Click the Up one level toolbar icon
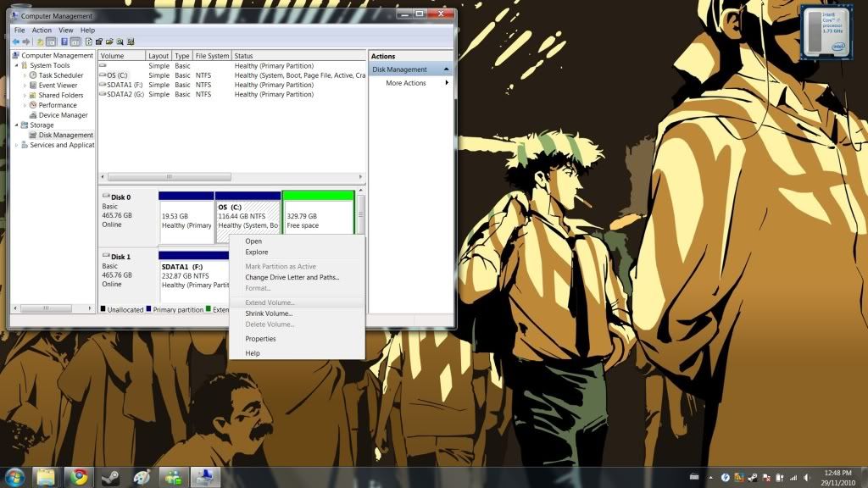 pos(40,42)
